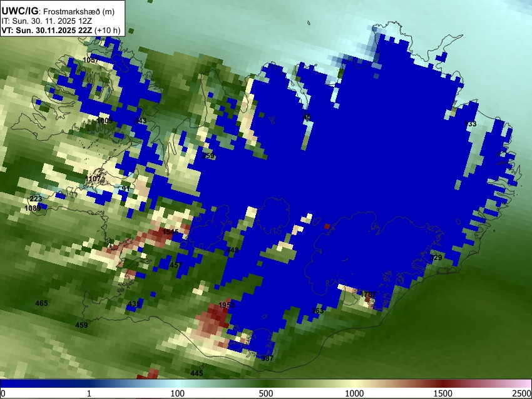The width and height of the screenshot is (532, 399).
Task: Click the map value 259
Action: coord(208,156)
